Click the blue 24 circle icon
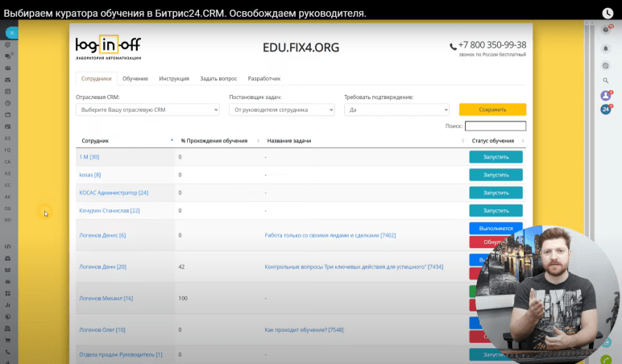 click(x=606, y=110)
